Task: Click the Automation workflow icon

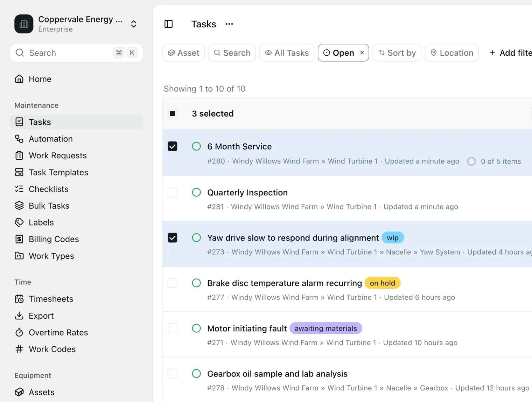Action: click(x=19, y=139)
